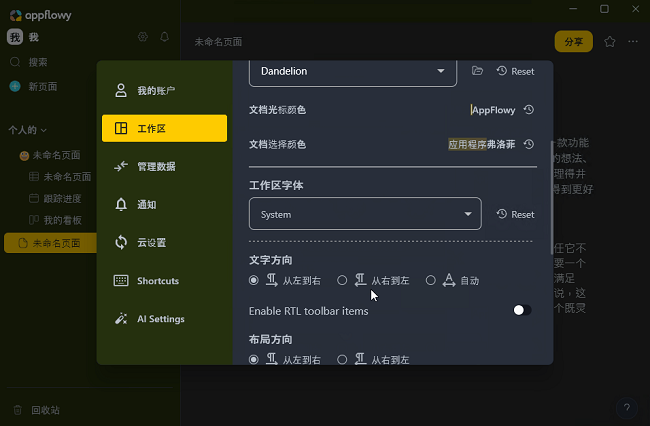Select the 工作区 workspace tab
Viewport: 650px width, 426px height.
(164, 128)
